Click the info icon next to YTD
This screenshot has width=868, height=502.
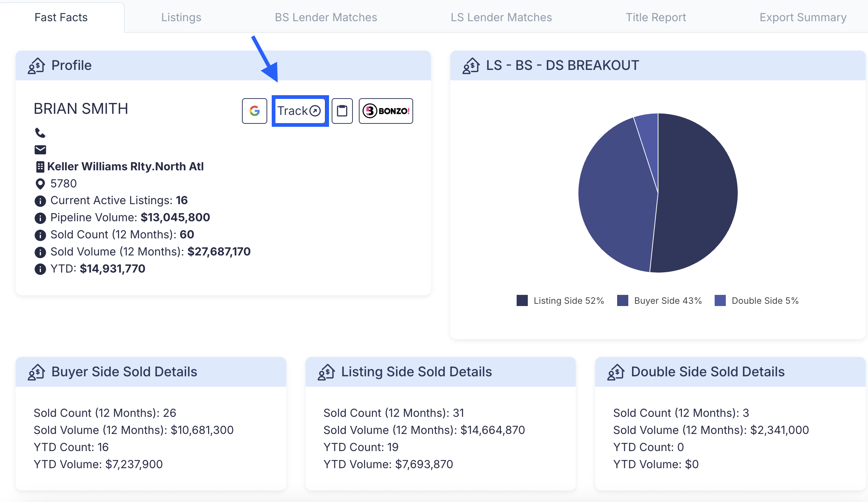40,269
